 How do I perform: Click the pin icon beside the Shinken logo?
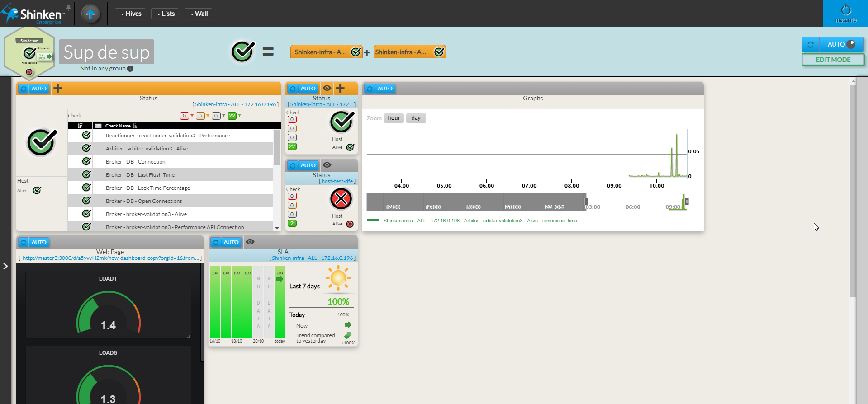68,7
